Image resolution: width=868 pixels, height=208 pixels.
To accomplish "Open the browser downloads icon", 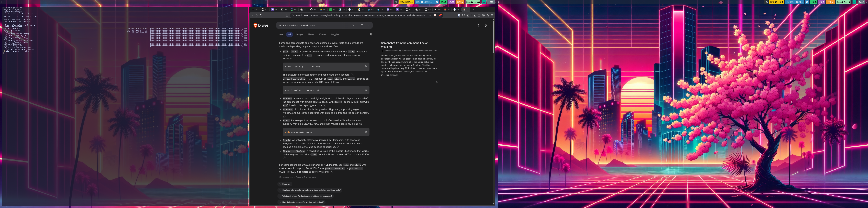I will (x=475, y=15).
